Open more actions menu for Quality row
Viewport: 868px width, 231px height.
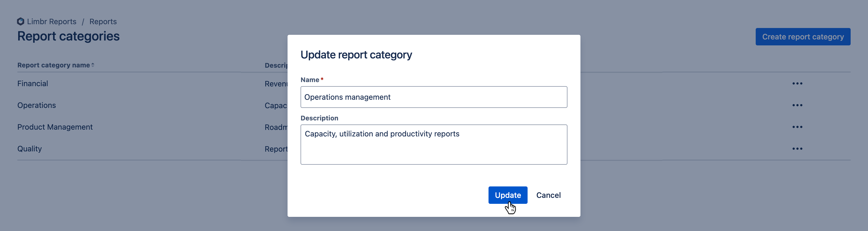(797, 149)
